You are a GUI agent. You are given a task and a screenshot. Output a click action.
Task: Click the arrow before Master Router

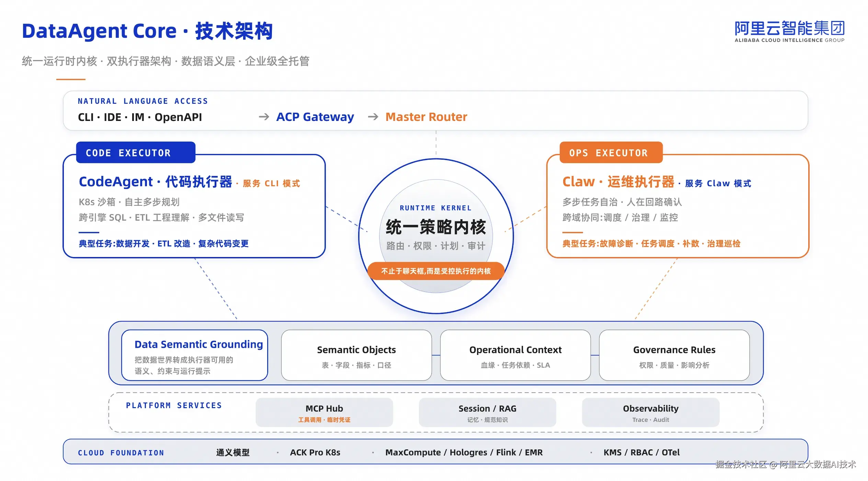point(373,117)
